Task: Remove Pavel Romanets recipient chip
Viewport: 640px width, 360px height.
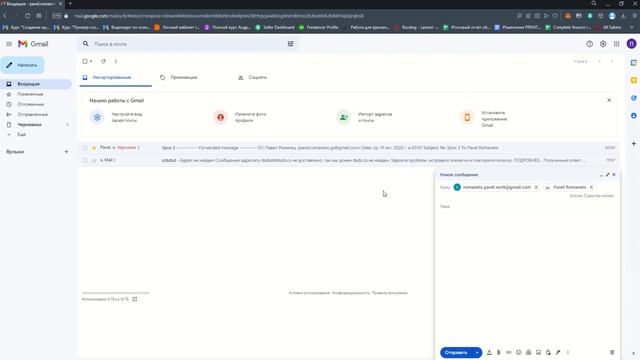Action: pos(591,187)
